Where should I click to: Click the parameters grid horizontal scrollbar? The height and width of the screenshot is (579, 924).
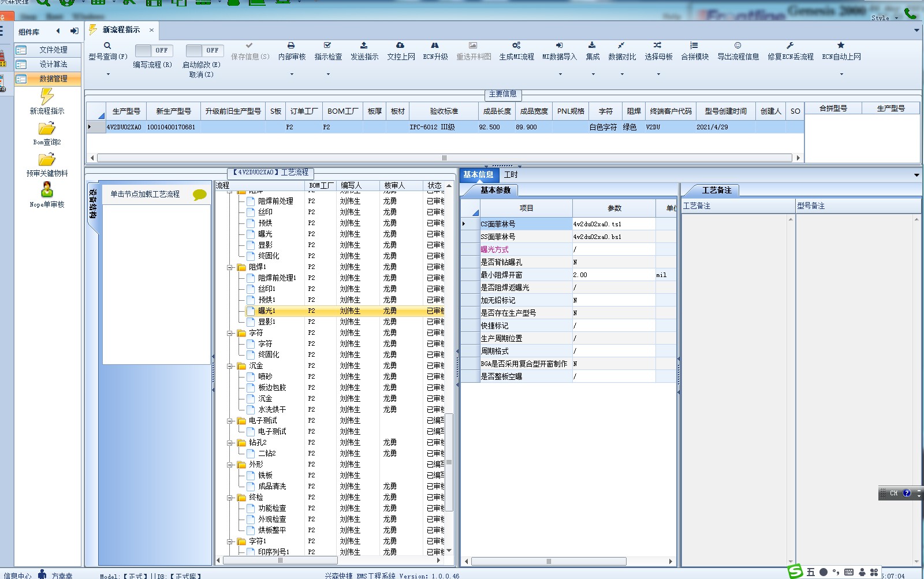click(x=549, y=561)
